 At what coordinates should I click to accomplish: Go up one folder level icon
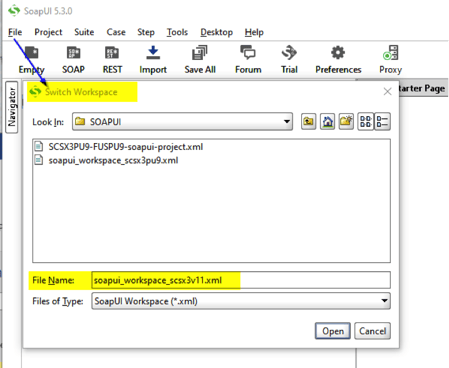[x=308, y=121]
